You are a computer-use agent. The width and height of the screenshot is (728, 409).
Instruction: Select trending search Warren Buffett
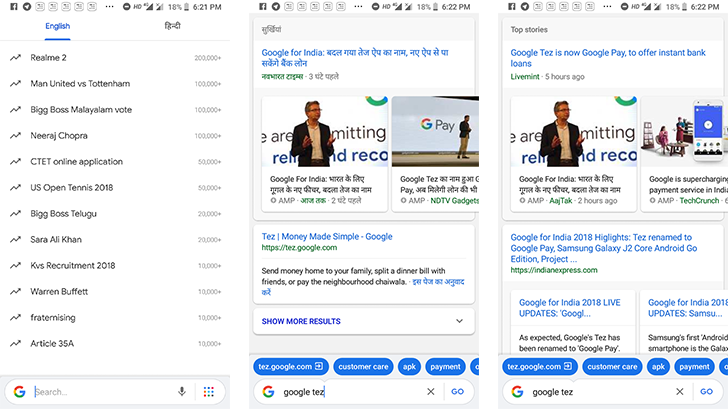[115, 292]
